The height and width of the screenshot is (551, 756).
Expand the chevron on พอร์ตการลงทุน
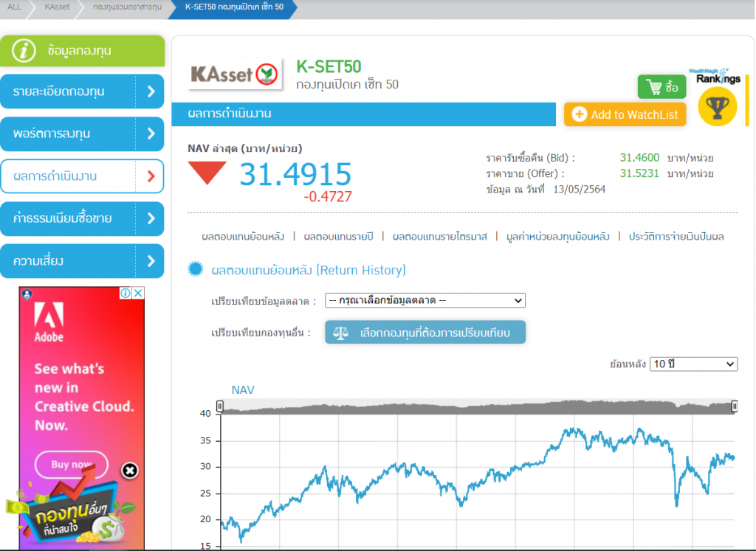(x=151, y=134)
